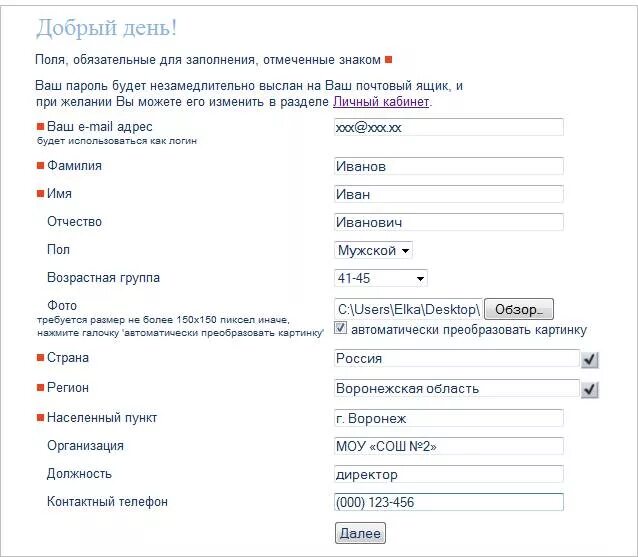Toggle 'автоматически преобразовать картинку' checkbox
638x557 pixels.
tap(340, 328)
